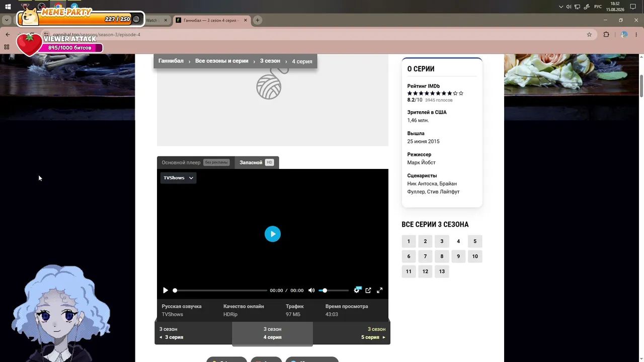Enter fullscreen mode in the video player

tap(380, 290)
